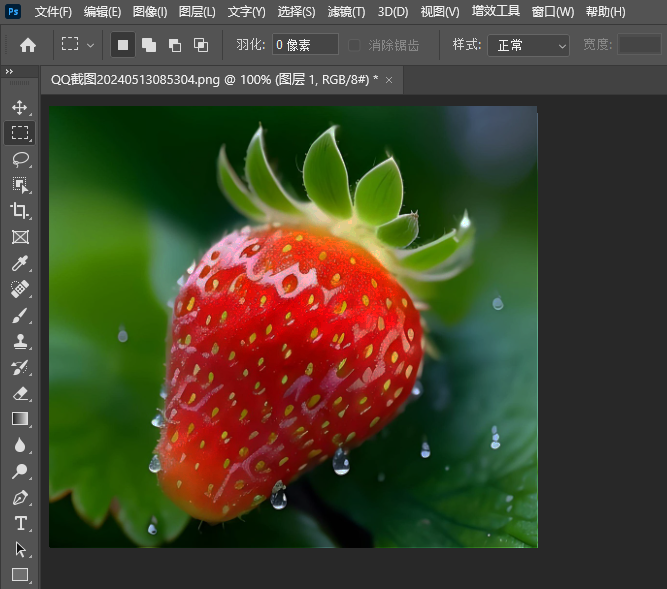Click the 宽度 width input field
This screenshot has height=589, width=667.
coord(639,44)
